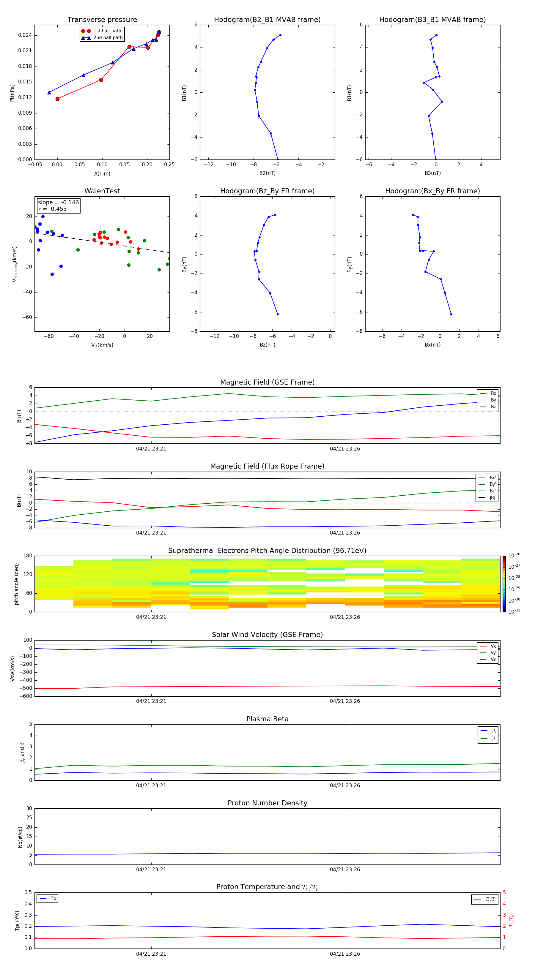Click the Bx' legend entry in flux rope plot
The height and width of the screenshot is (980, 535).
[487, 478]
